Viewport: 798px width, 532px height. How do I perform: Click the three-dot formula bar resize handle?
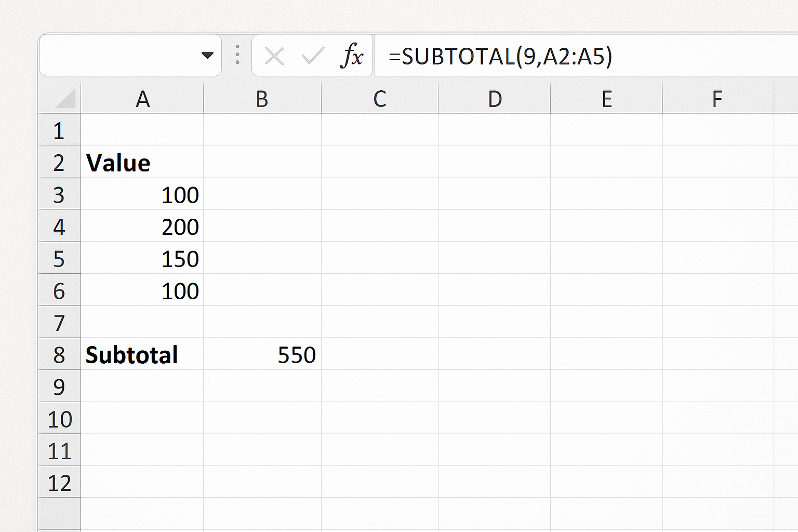pyautogui.click(x=237, y=55)
